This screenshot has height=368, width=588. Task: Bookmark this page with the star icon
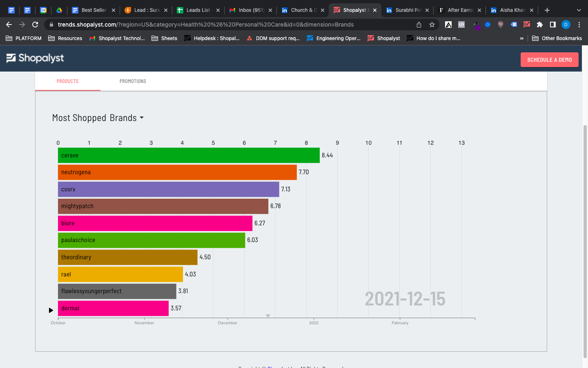[432, 25]
